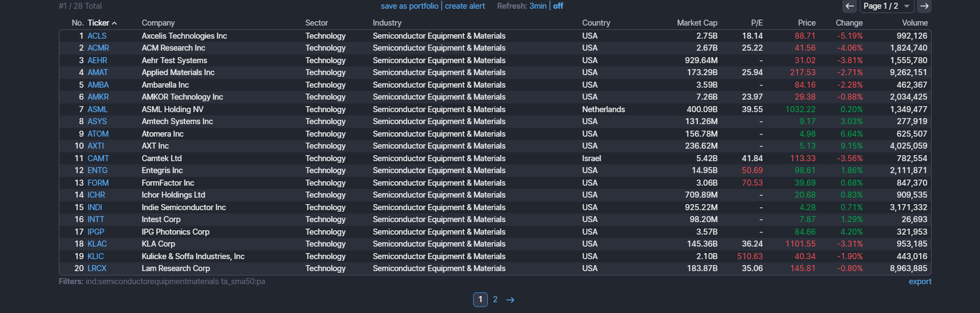The width and height of the screenshot is (980, 313).
Task: Click the save as portfolio link
Action: click(409, 6)
